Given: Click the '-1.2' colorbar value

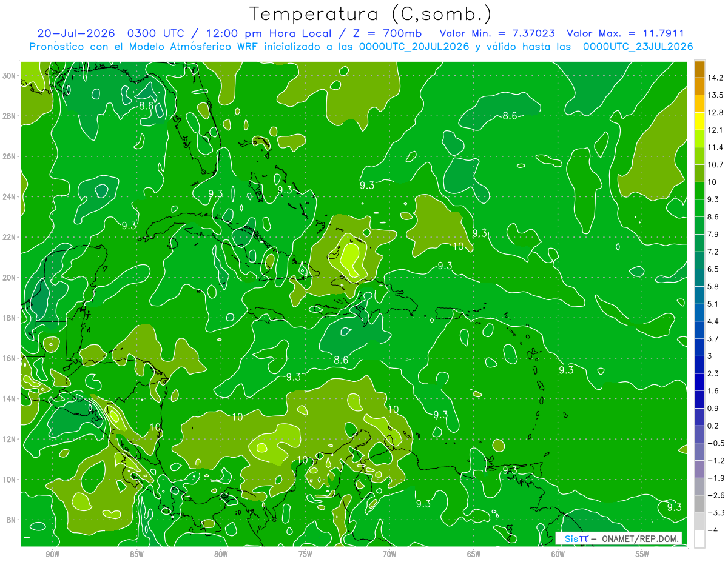Looking at the screenshot, I should coord(715,461).
